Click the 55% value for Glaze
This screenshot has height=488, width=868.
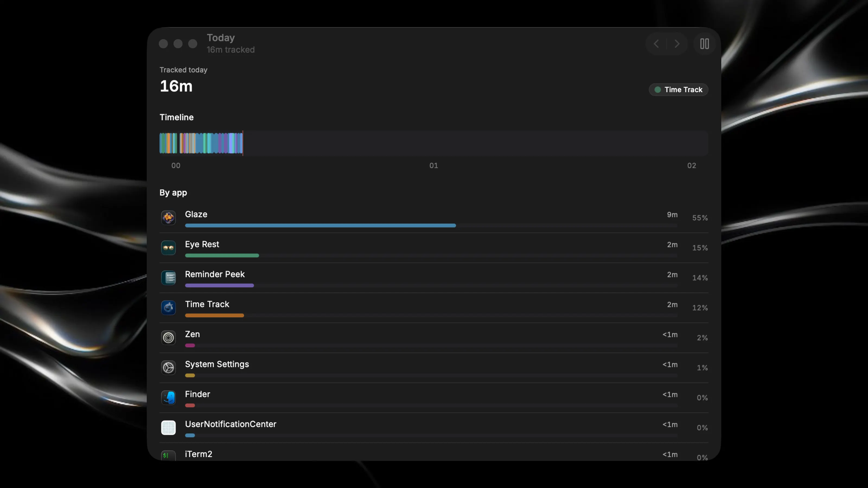[700, 218]
